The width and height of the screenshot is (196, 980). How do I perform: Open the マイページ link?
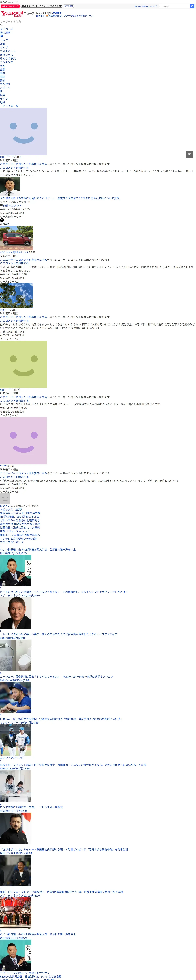(x=7, y=29)
